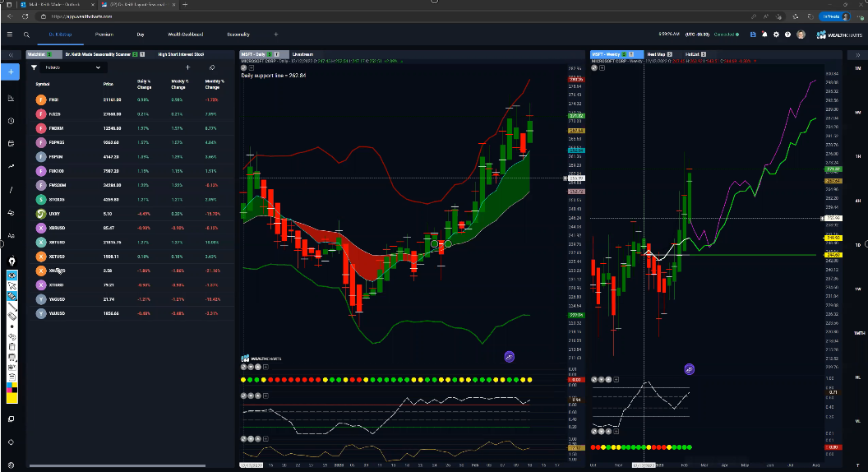Click undo arrow in the annotation toolbar
Image resolution: width=868 pixels, height=472 pixels.
[12, 336]
